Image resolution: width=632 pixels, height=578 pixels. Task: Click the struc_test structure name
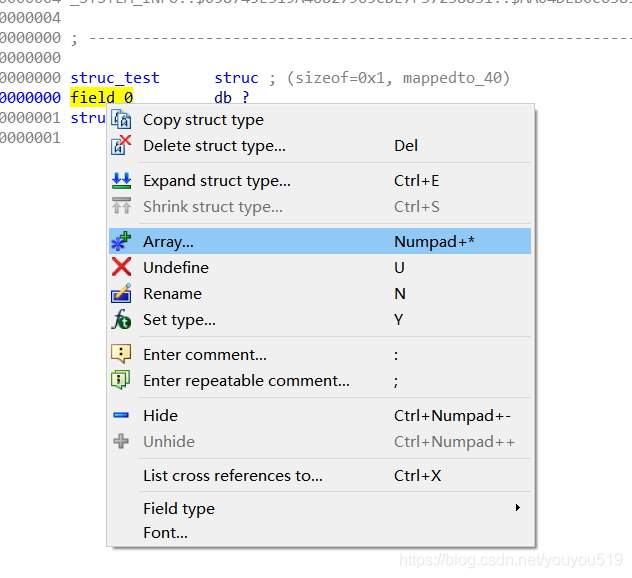115,77
